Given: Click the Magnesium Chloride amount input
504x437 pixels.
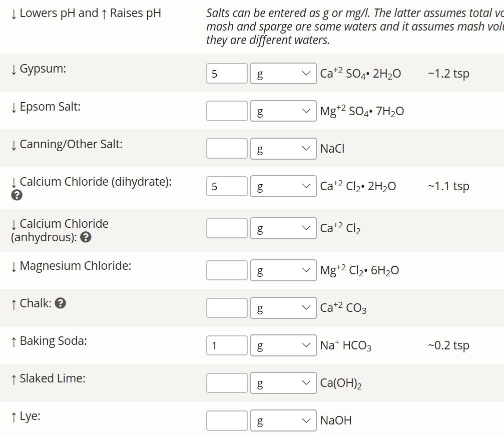Looking at the screenshot, I should coord(227,270).
